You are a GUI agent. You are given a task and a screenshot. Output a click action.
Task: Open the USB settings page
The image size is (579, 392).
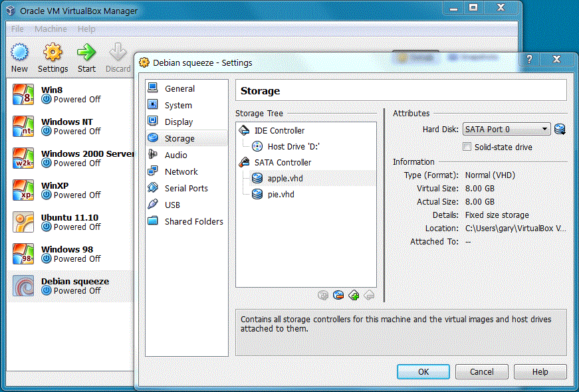pyautogui.click(x=187, y=205)
